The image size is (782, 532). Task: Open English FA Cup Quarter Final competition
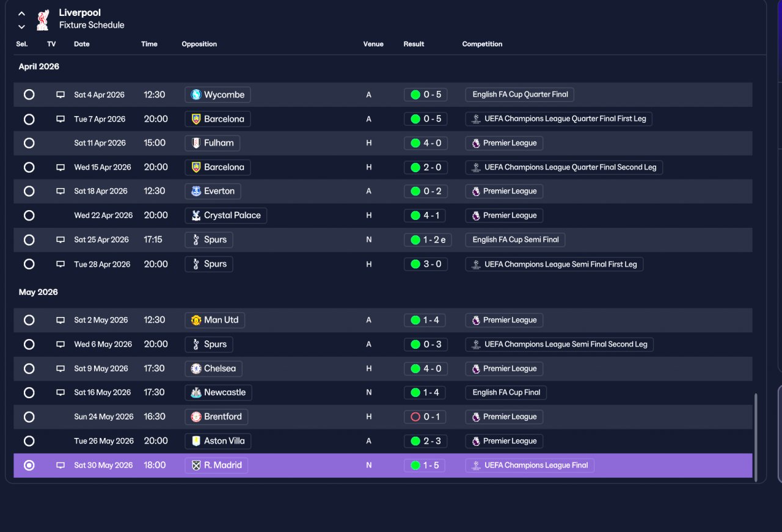519,95
